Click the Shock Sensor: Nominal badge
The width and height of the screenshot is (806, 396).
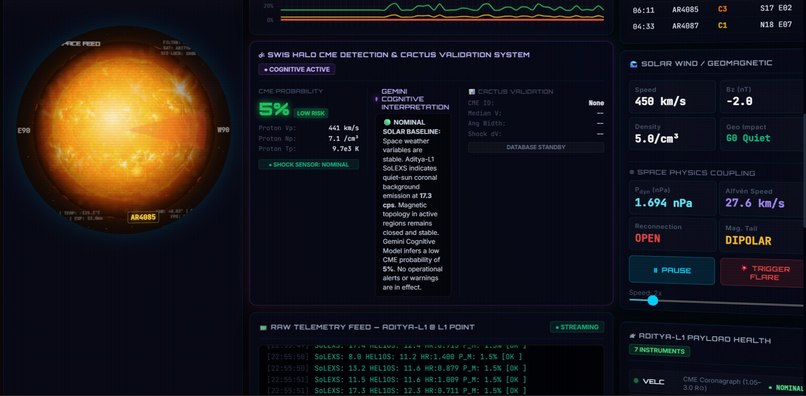point(308,165)
